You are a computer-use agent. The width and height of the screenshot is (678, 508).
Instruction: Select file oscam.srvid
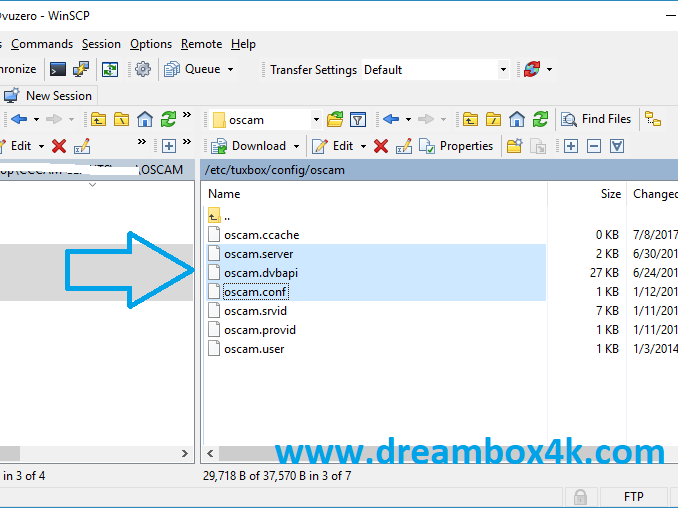click(x=255, y=311)
